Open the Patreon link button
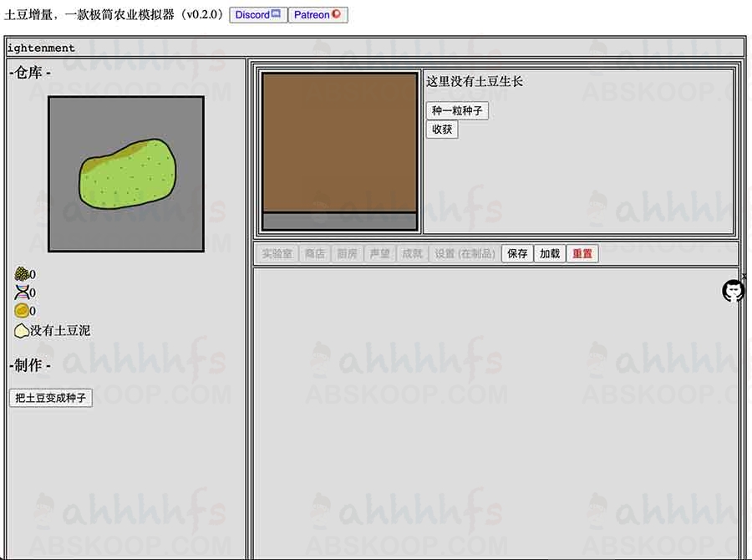Image resolution: width=752 pixels, height=560 pixels. click(318, 15)
